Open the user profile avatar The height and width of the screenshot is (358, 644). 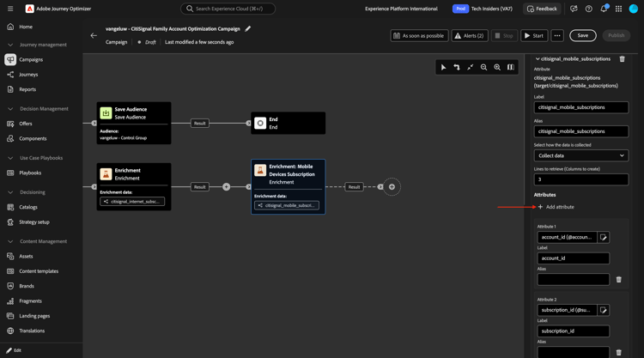(634, 9)
